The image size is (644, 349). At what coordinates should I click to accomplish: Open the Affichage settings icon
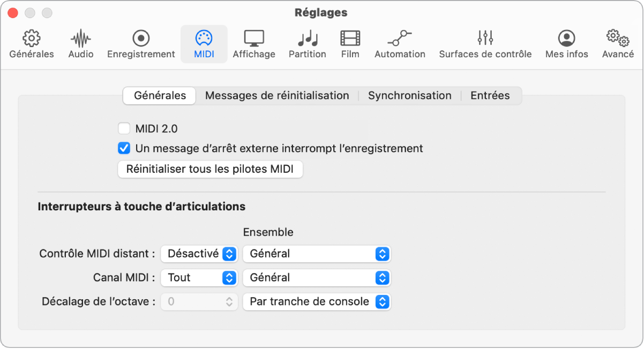tap(253, 43)
